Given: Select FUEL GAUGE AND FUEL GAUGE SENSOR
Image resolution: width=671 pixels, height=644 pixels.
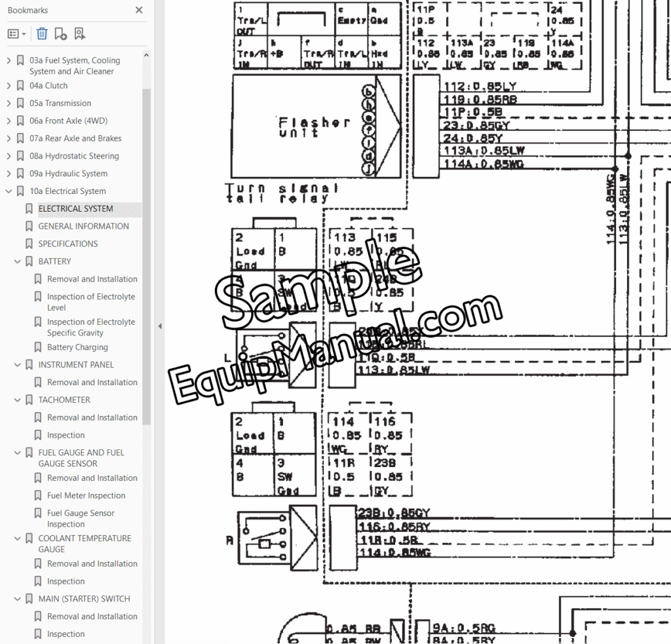Looking at the screenshot, I should 81,458.
